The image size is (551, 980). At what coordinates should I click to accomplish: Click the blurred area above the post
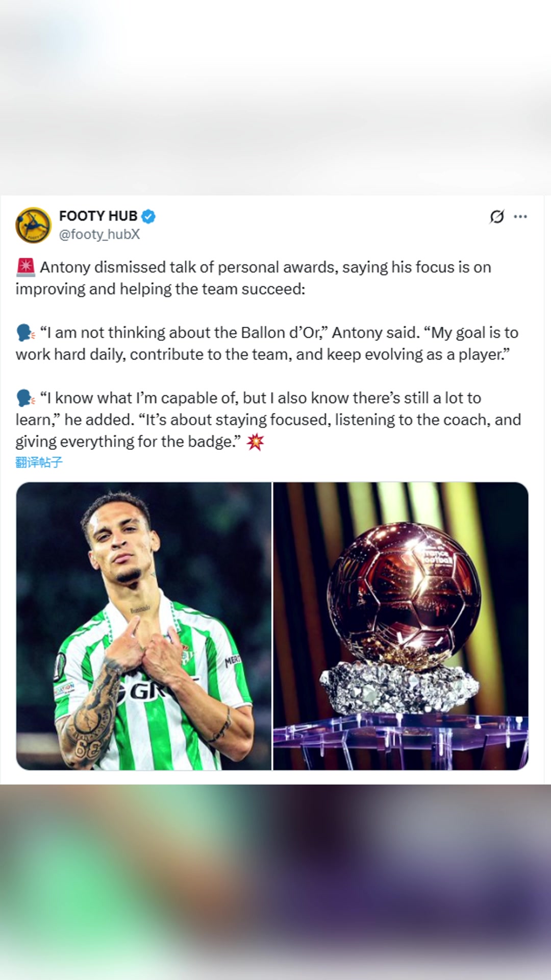coord(275,97)
